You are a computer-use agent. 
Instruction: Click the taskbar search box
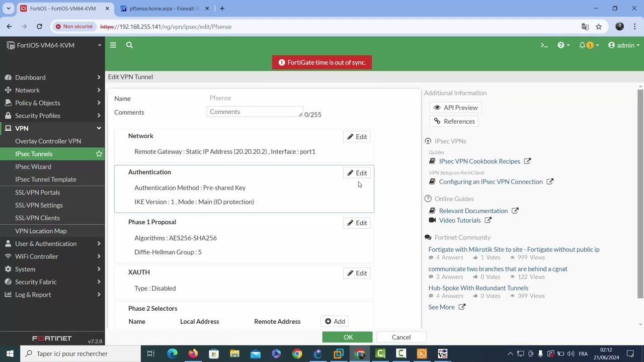click(x=80, y=353)
